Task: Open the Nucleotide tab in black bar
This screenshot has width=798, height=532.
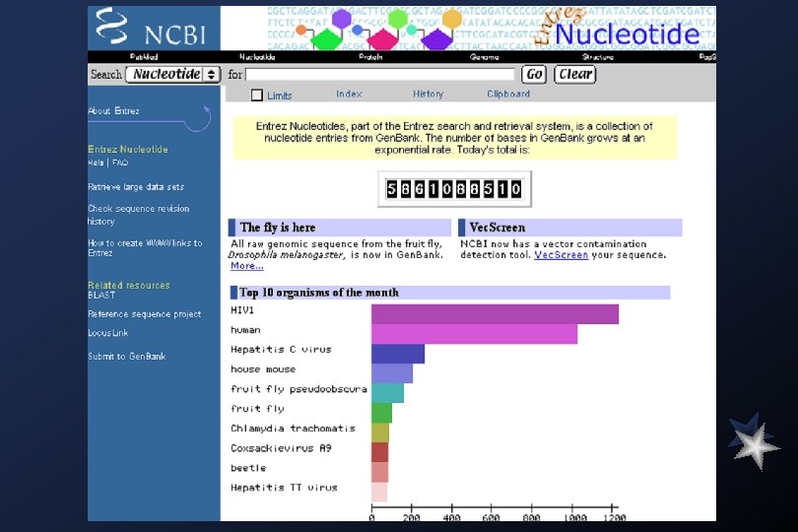Action: coord(257,57)
